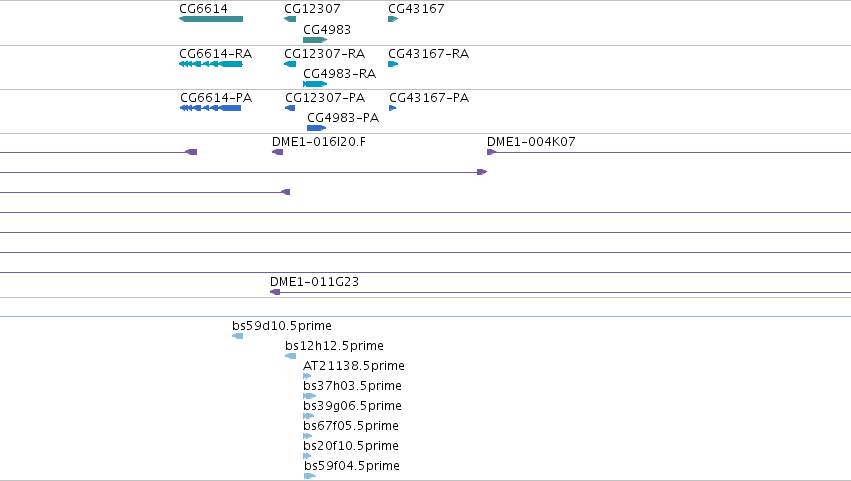This screenshot has height=481, width=851.
Task: Click the CG43167-RA label text
Action: (x=429, y=54)
